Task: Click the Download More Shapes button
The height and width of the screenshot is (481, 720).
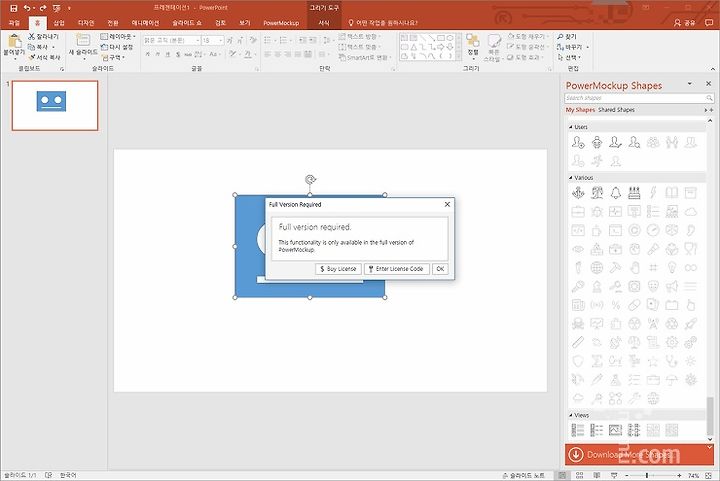Action: pos(639,455)
